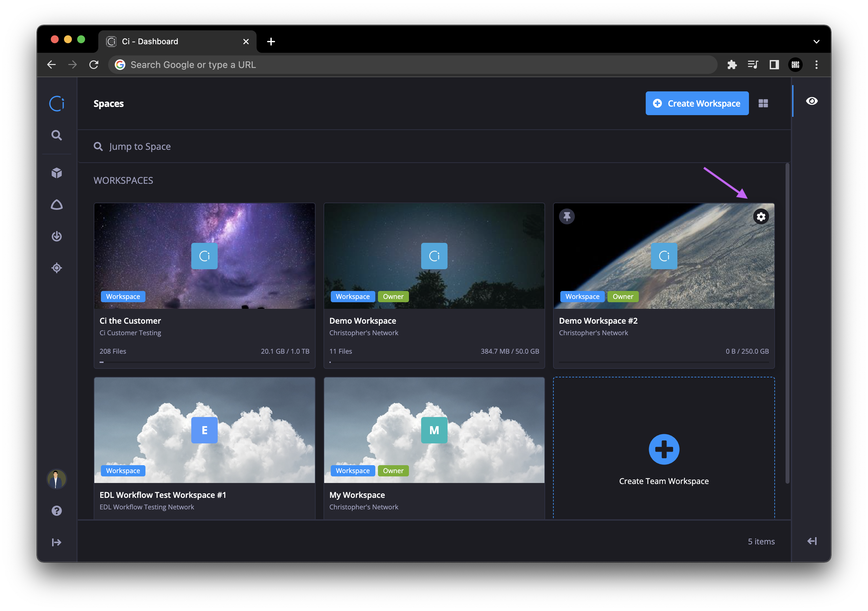Click the Owner badge on Demo Workspace #2
Viewport: 868px width, 611px height.
coord(623,296)
